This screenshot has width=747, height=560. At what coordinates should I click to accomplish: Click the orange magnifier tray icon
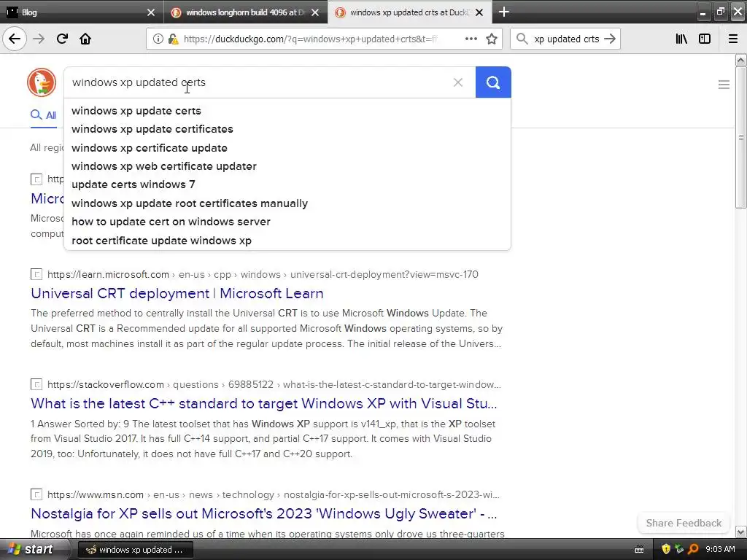693,549
